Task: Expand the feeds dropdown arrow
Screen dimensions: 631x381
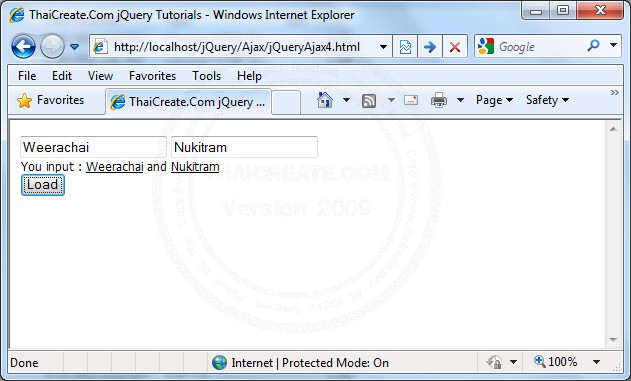Action: click(391, 100)
